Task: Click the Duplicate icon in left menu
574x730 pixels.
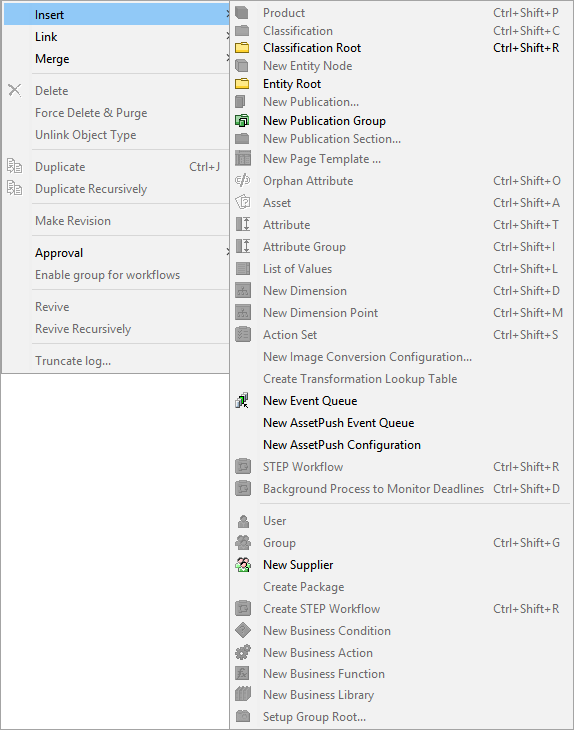Action: click(x=14, y=166)
